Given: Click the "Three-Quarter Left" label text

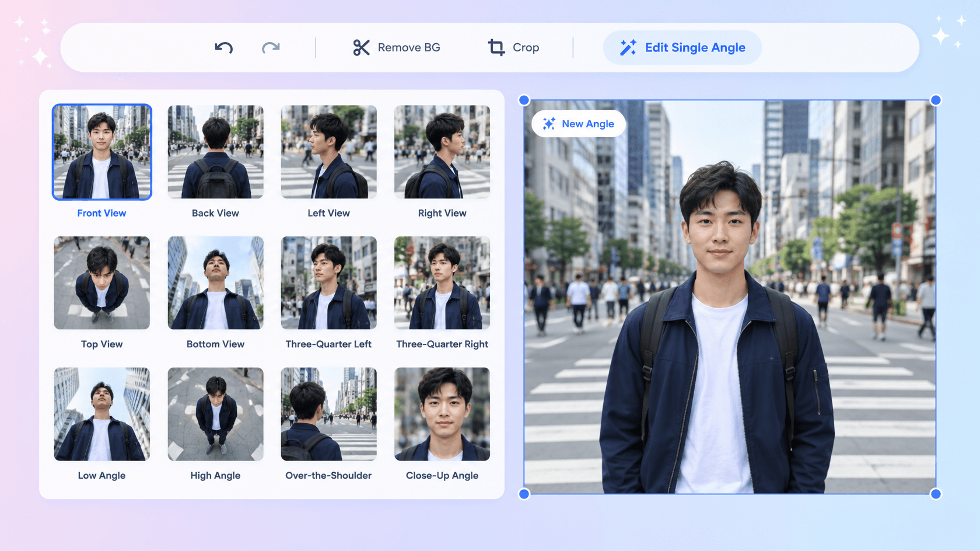Looking at the screenshot, I should tap(328, 344).
